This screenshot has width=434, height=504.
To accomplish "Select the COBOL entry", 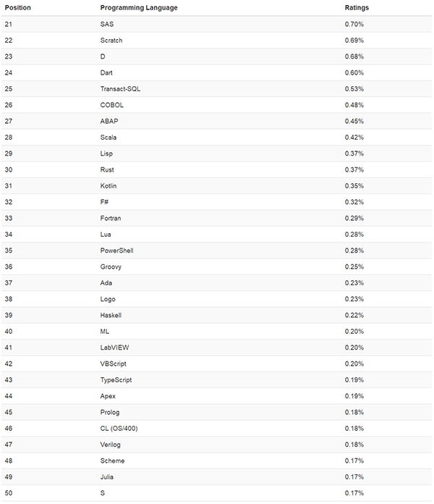I will [x=112, y=105].
